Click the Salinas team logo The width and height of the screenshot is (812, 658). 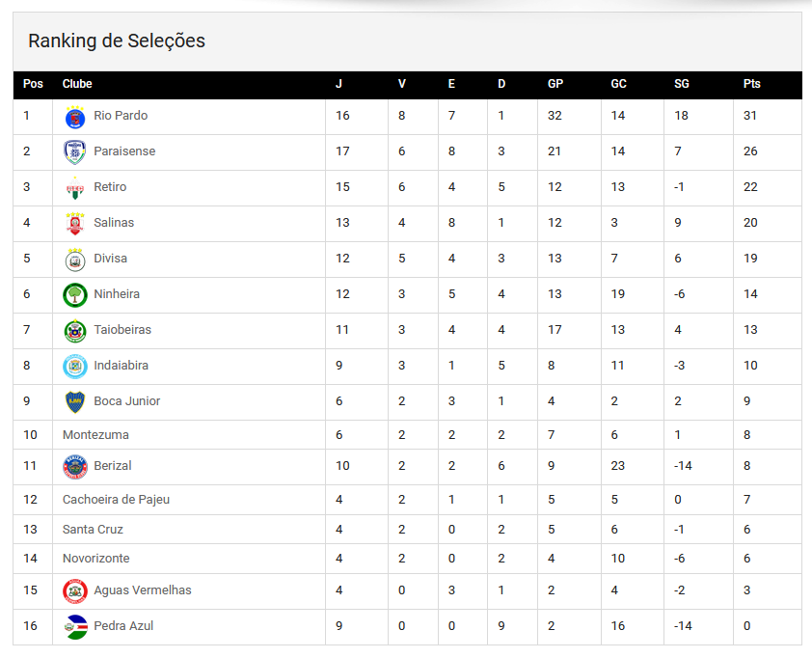click(x=74, y=224)
